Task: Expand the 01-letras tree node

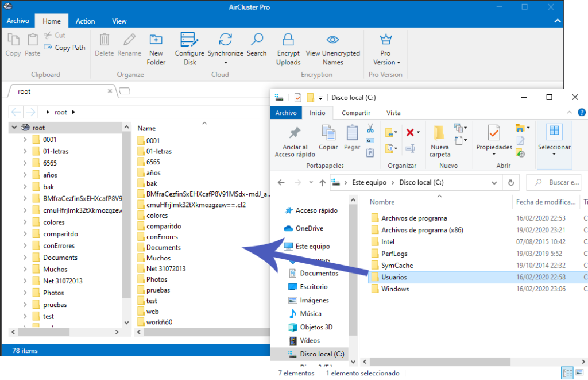Action: pos(25,151)
